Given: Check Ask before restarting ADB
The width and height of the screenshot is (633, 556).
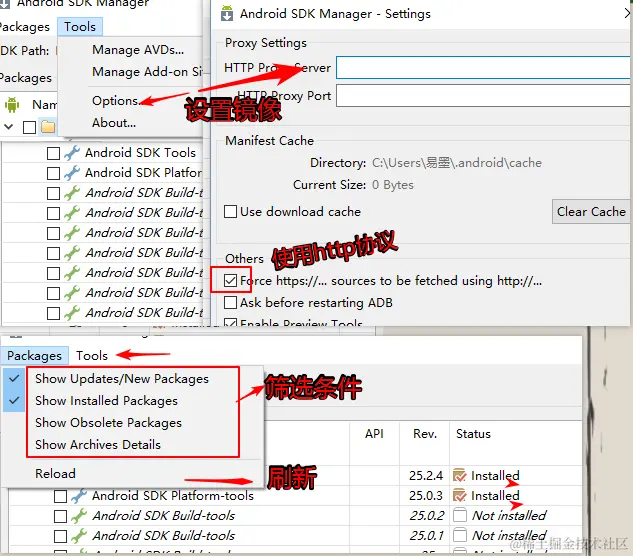Looking at the screenshot, I should click(x=231, y=302).
